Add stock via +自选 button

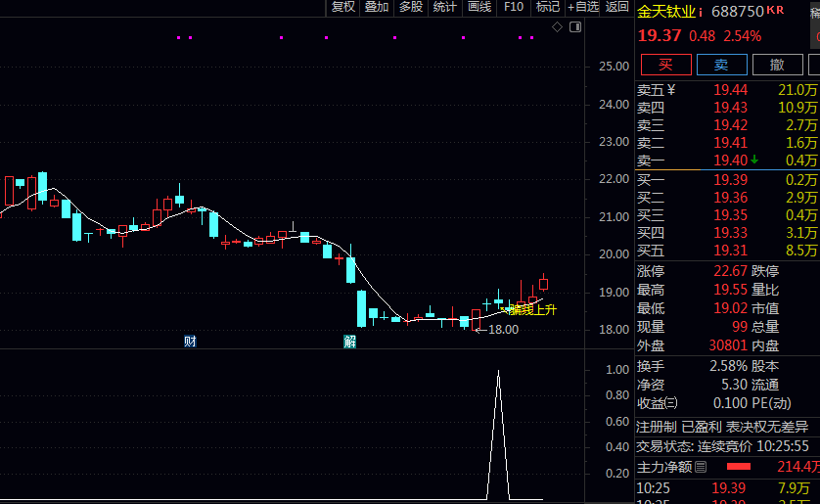582,7
